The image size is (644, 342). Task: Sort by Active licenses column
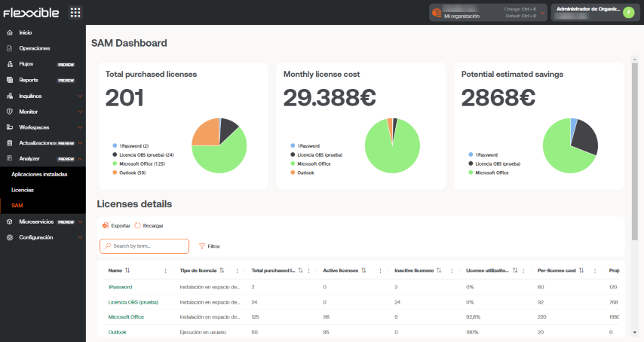(x=363, y=270)
